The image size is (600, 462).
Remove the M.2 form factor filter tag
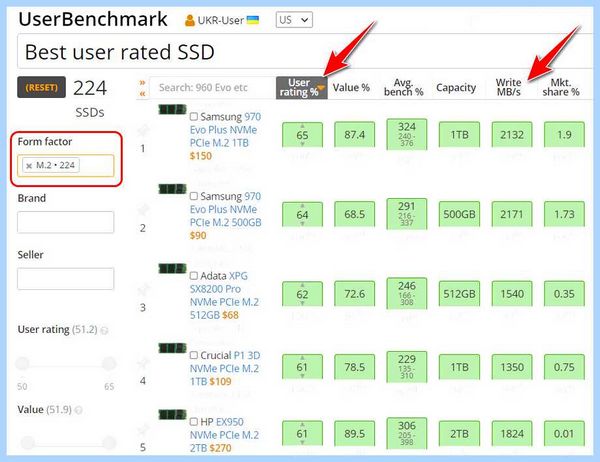click(x=29, y=166)
